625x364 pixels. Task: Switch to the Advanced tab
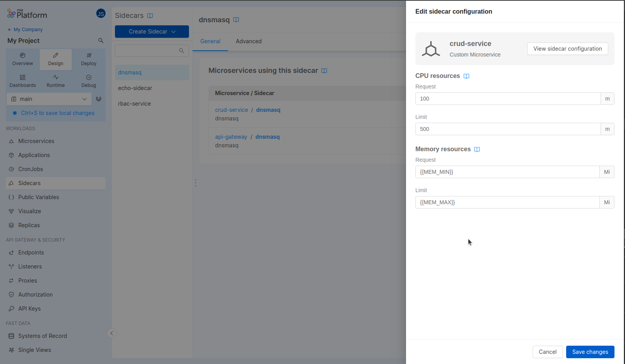[249, 41]
